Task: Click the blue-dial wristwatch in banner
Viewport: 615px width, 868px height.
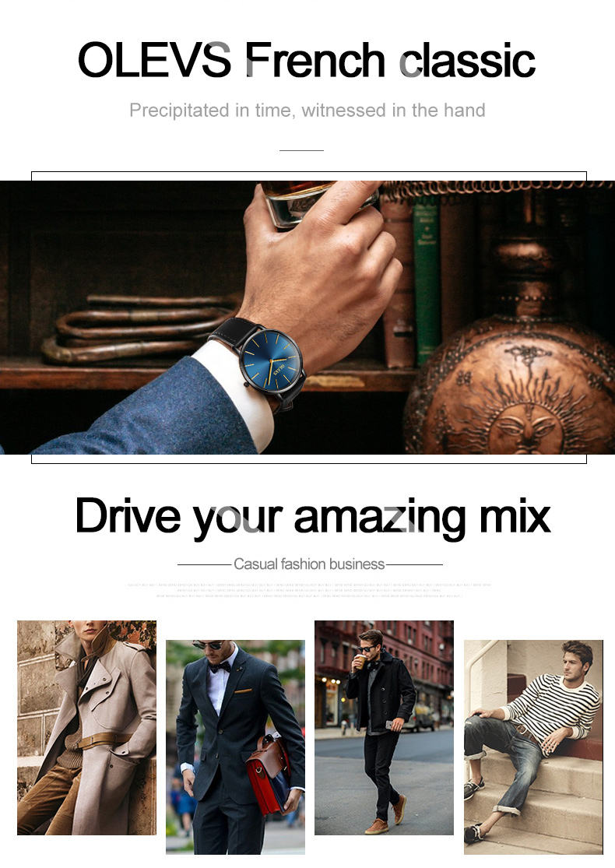Action: [272, 361]
